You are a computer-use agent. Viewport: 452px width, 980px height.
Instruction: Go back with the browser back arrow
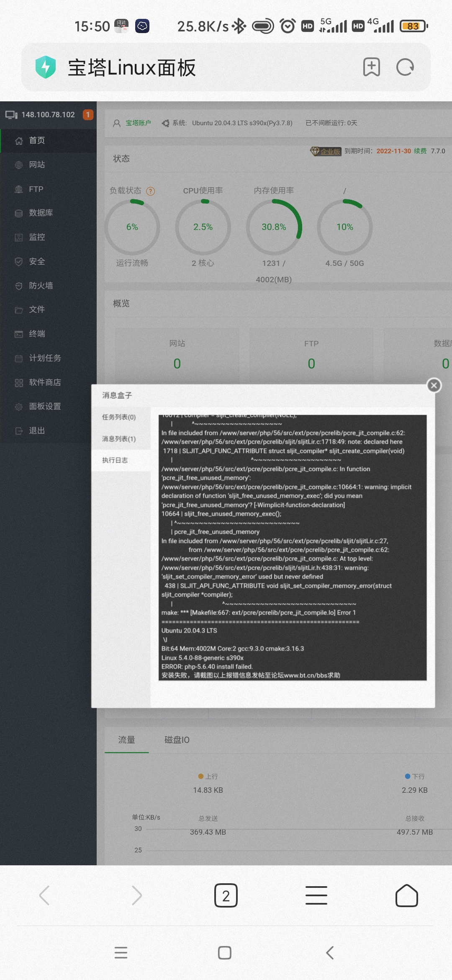tap(44, 895)
